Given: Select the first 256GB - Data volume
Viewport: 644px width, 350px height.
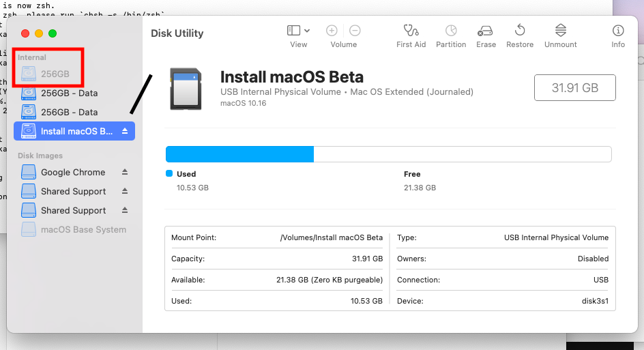Looking at the screenshot, I should (x=69, y=93).
